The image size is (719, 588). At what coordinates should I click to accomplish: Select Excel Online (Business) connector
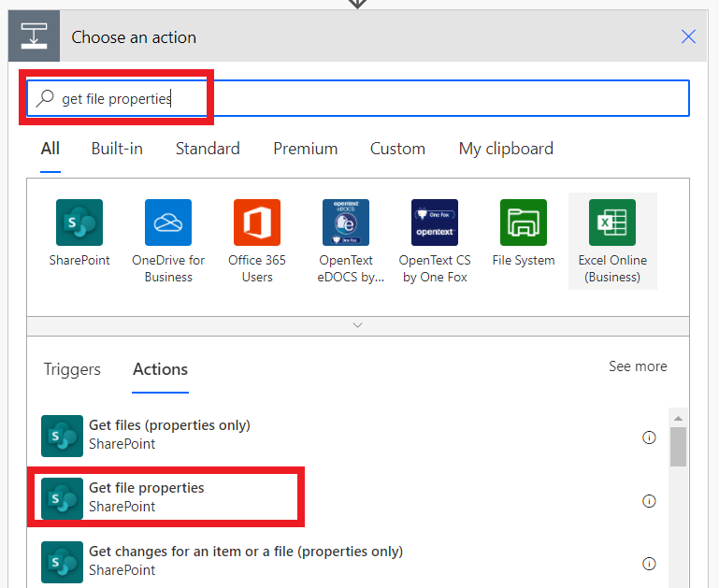612,222
